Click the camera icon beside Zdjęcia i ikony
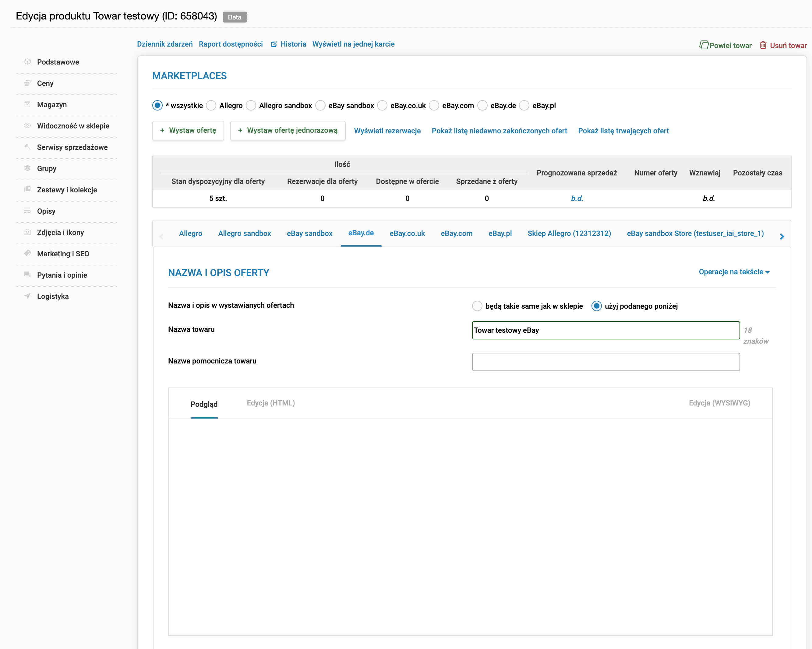The width and height of the screenshot is (812, 649). pos(27,232)
